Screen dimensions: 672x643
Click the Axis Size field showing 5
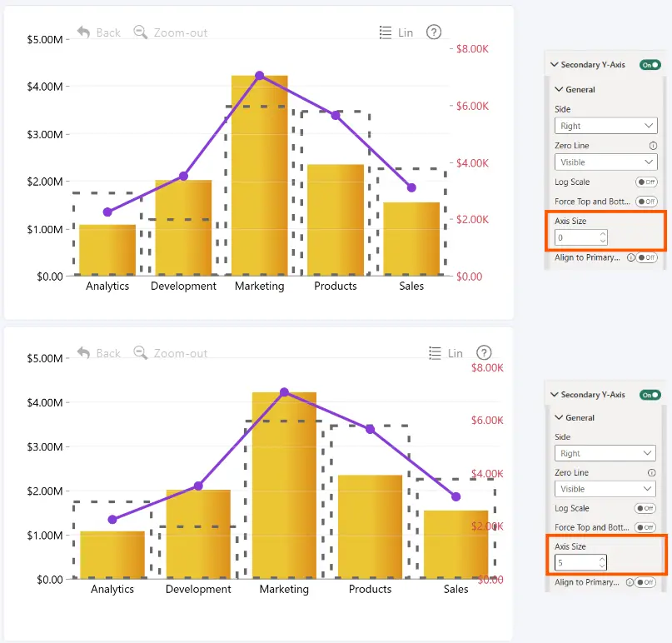pos(580,563)
